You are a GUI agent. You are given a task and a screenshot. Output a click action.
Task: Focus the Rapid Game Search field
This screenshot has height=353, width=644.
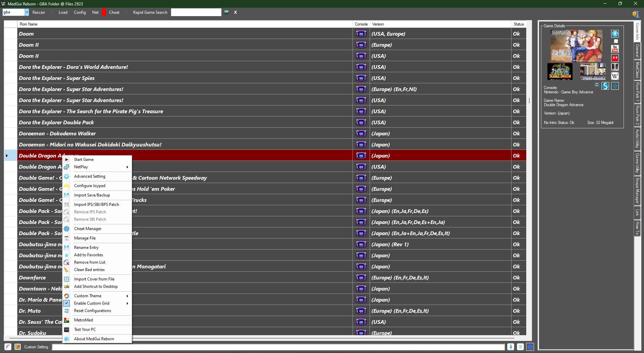[x=196, y=12]
